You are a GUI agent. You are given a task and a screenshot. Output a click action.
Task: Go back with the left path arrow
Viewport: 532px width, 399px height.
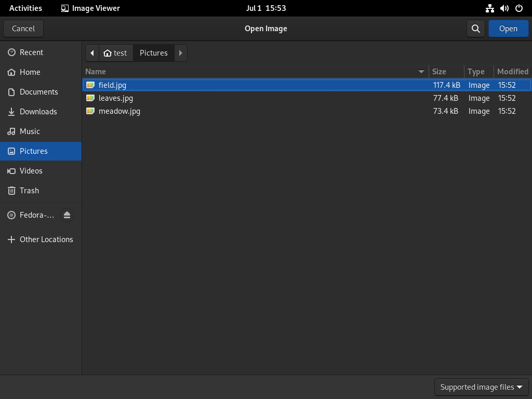coord(92,53)
